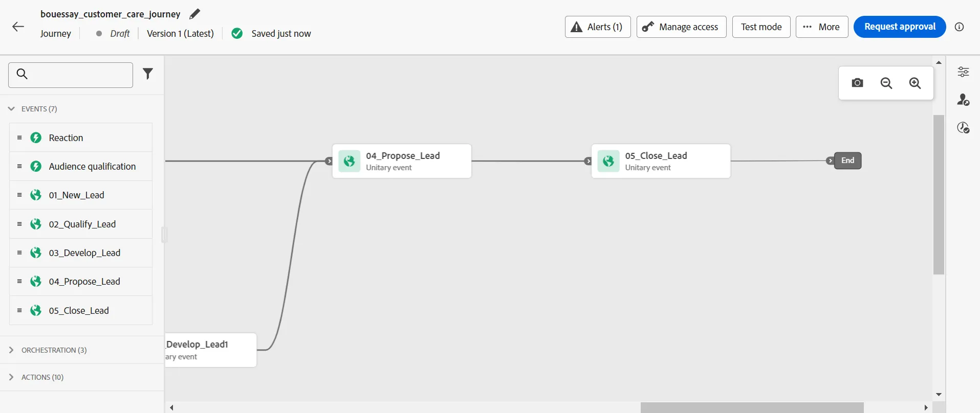The image size is (980, 413).
Task: Click the 'Version 1 (Latest)' label
Action: click(180, 34)
